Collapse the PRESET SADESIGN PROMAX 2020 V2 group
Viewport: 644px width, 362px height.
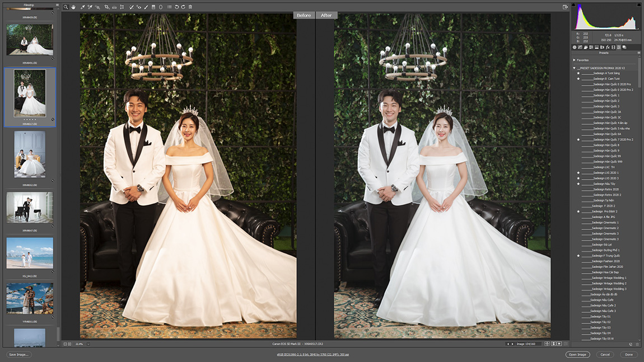click(574, 68)
